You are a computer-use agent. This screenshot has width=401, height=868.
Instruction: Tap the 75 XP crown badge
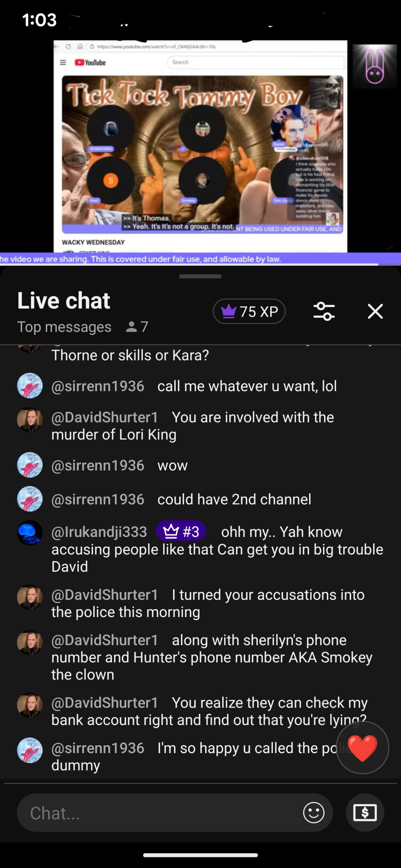pos(249,311)
